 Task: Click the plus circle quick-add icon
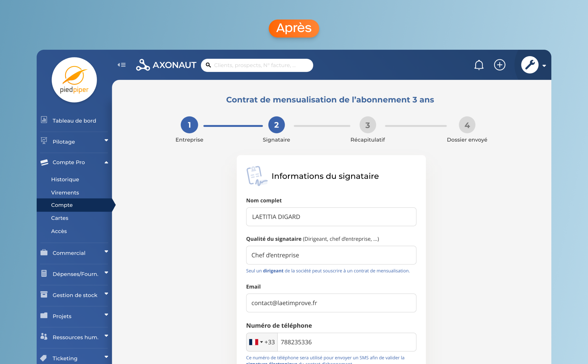[499, 65]
